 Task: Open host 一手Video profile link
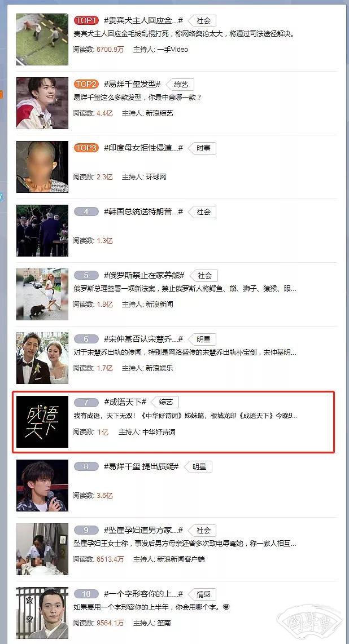172,49
